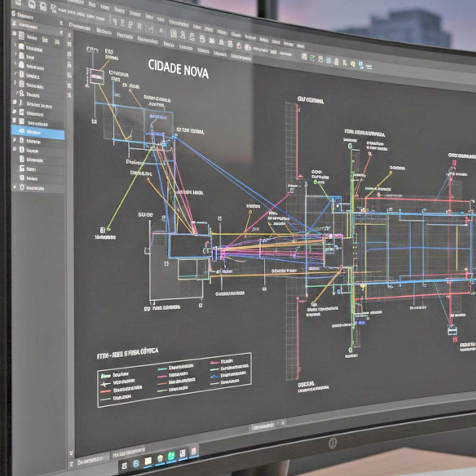Open the yellow folder icon on the taskbar
This screenshot has height=476, width=476.
pyautogui.click(x=148, y=460)
